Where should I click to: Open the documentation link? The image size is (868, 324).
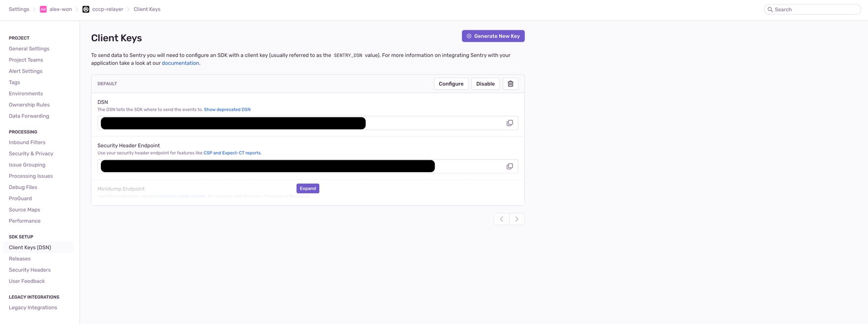point(180,63)
